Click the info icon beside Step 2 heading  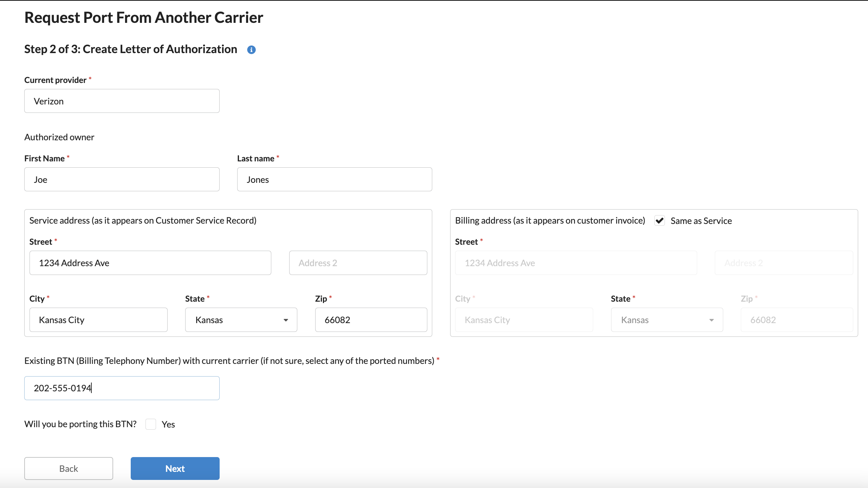251,50
